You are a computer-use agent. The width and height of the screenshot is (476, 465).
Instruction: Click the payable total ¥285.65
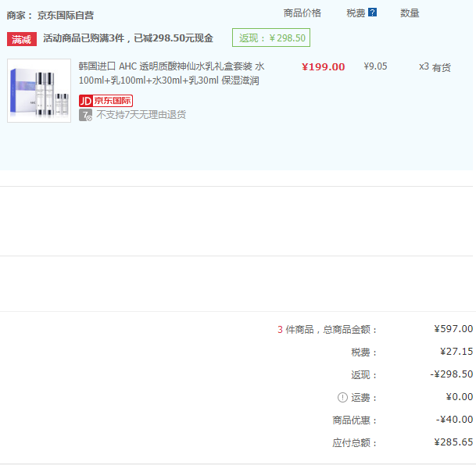(x=453, y=442)
